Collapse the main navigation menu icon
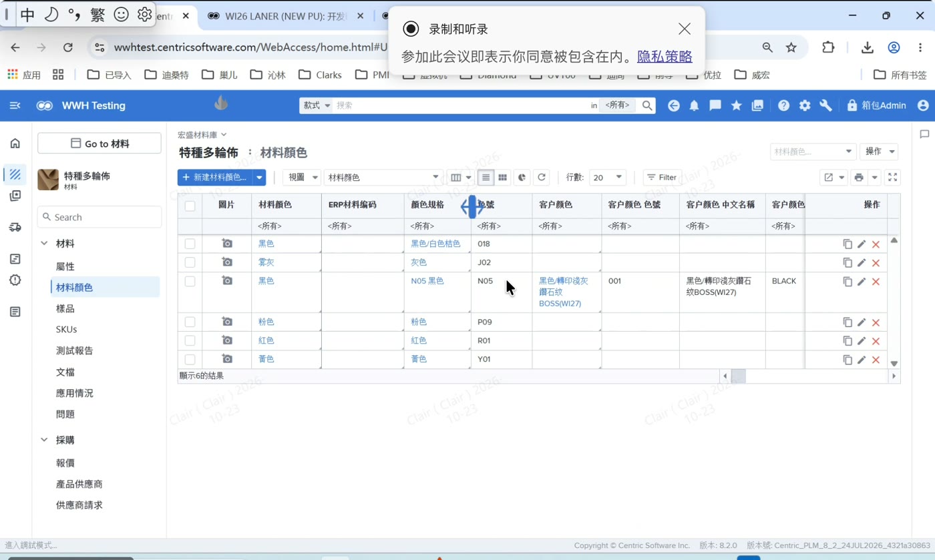The image size is (935, 560). [x=15, y=105]
